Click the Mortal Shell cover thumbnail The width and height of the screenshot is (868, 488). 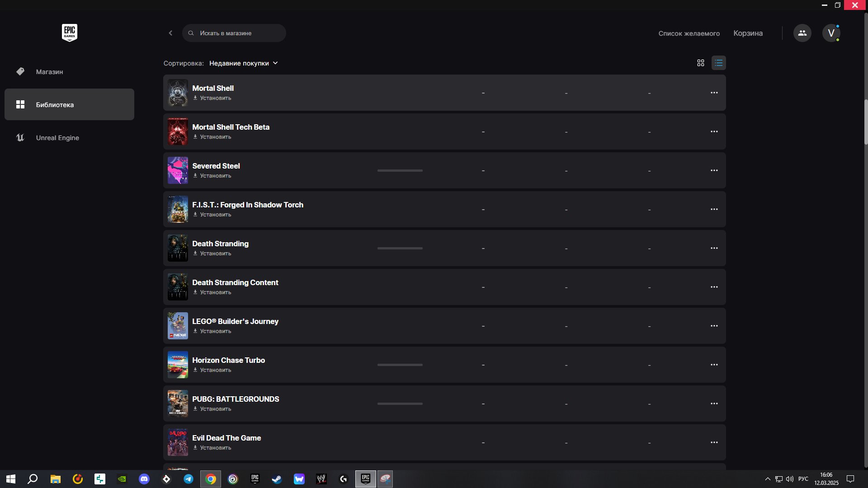178,93
